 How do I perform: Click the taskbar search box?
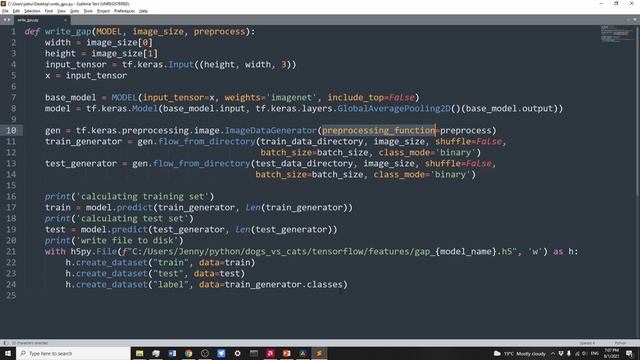(x=73, y=353)
